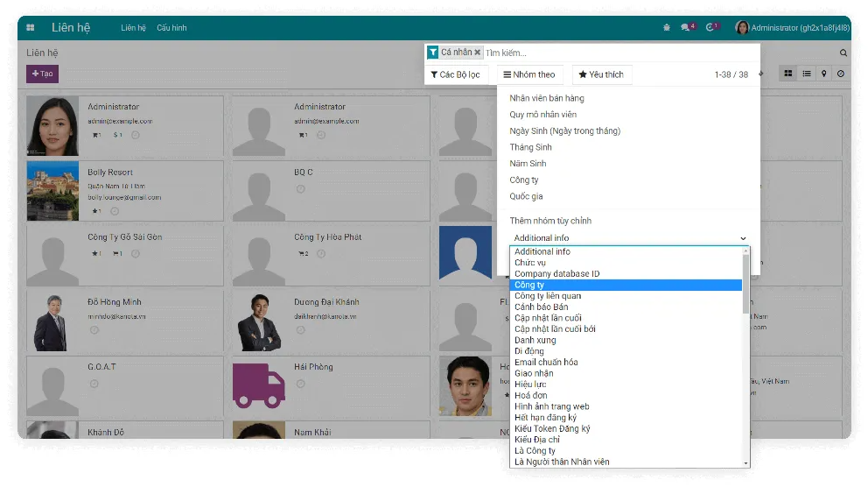The width and height of the screenshot is (868, 494).
Task: Remove the Cá nhân filter tag
Action: [x=478, y=53]
